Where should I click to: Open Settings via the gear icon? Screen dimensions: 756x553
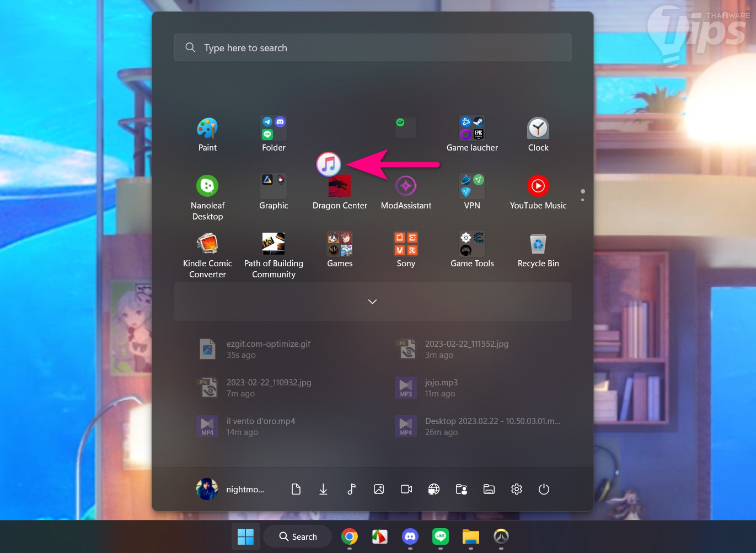pyautogui.click(x=517, y=489)
